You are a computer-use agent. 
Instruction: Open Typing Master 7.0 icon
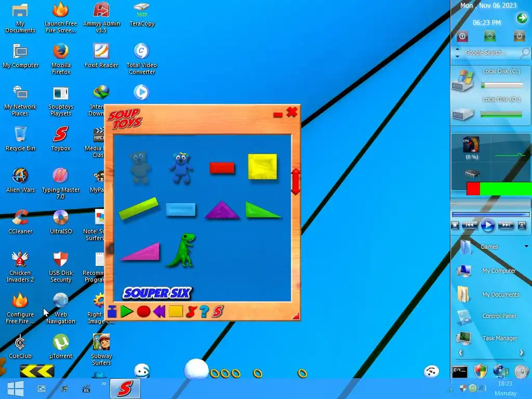coord(61,183)
